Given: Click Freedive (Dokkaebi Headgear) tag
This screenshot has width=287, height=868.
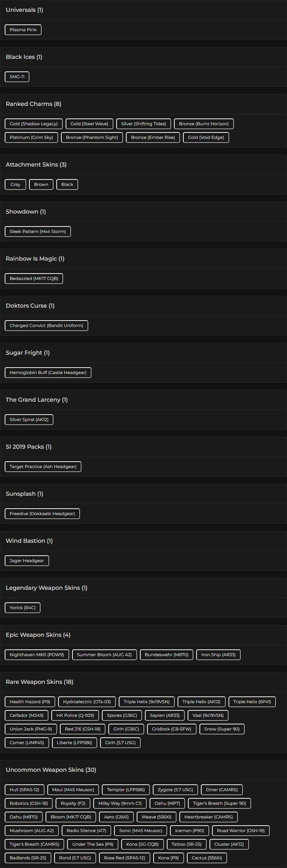Looking at the screenshot, I should coord(42,514).
